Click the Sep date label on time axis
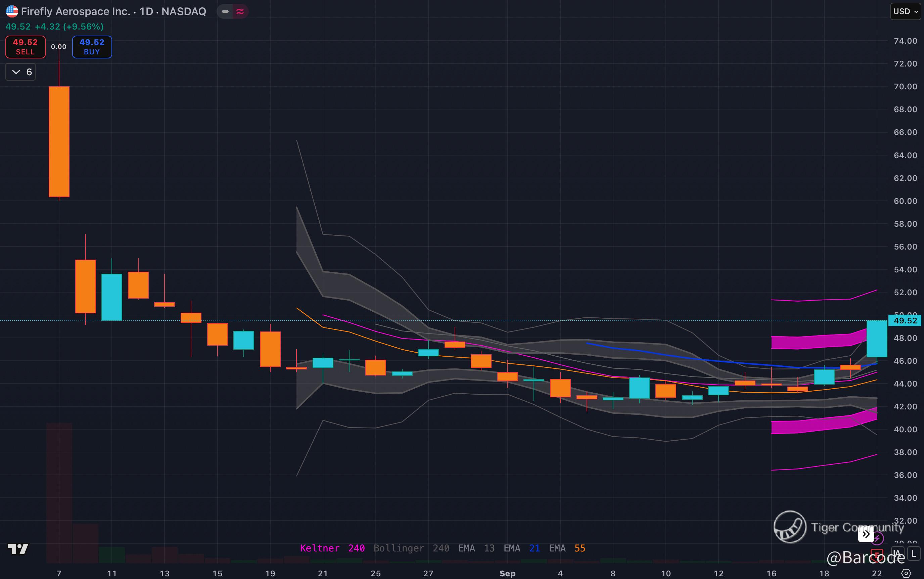924x579 pixels. (507, 573)
